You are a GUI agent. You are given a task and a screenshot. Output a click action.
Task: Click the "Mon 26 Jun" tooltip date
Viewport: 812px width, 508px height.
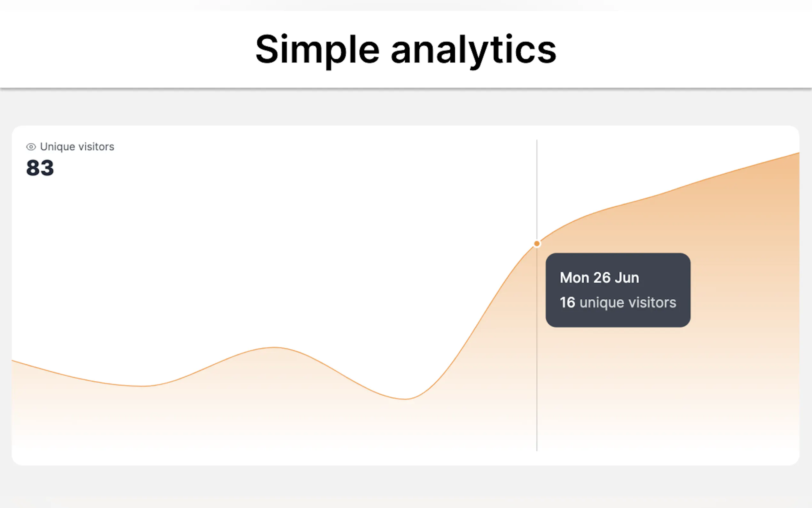coord(599,278)
